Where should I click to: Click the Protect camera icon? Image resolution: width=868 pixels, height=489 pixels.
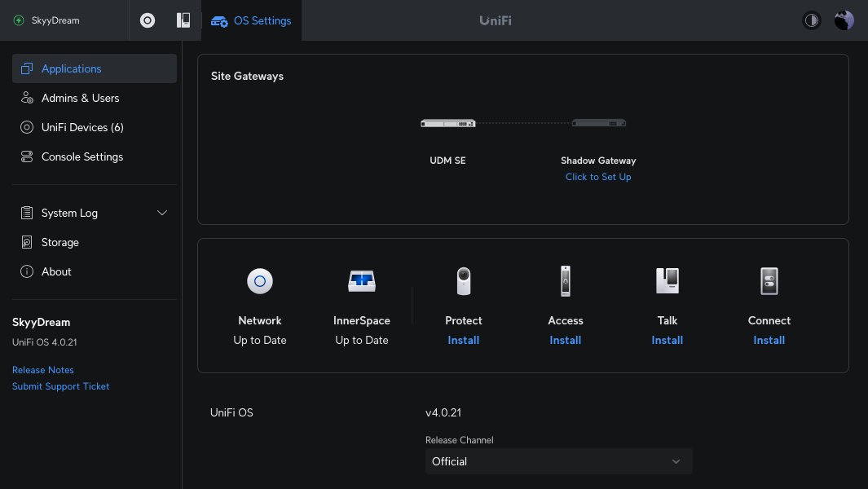click(x=464, y=281)
